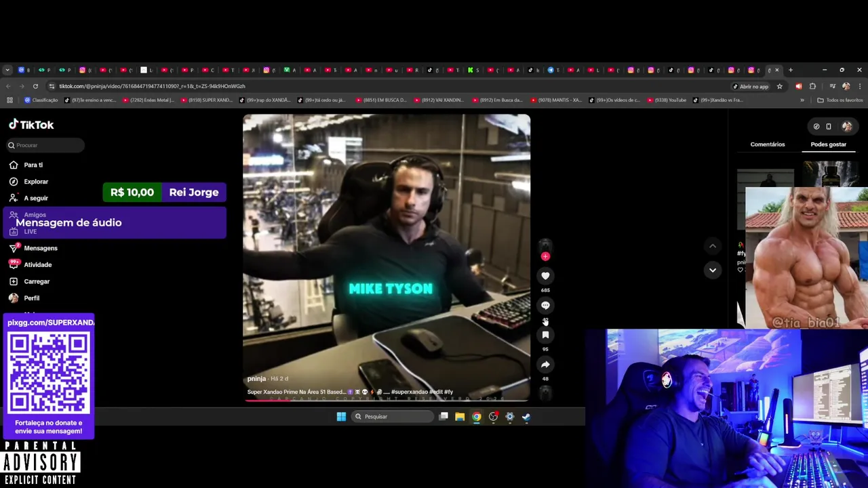Open File Explorer from taskbar
The image size is (868, 488).
coord(460,417)
